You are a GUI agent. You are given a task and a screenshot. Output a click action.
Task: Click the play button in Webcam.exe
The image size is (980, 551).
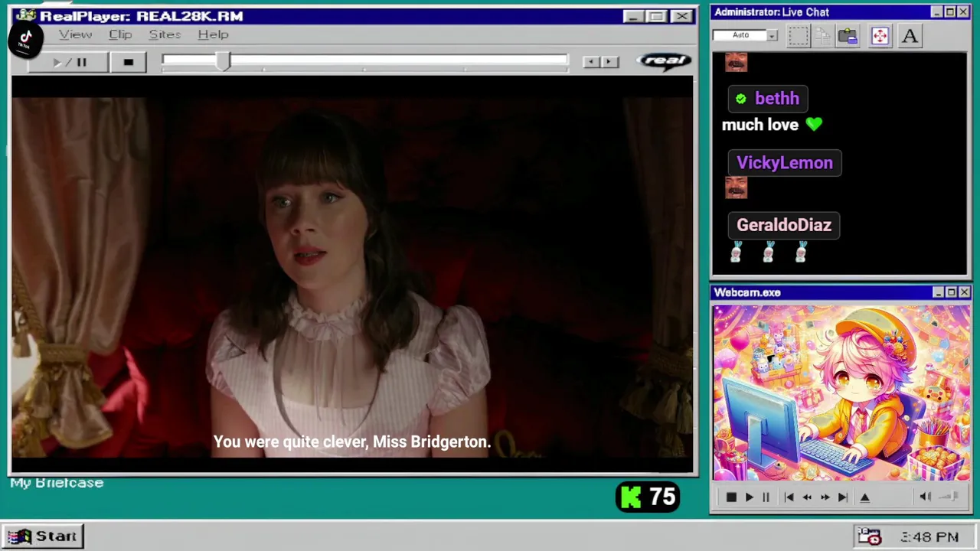[x=749, y=497]
